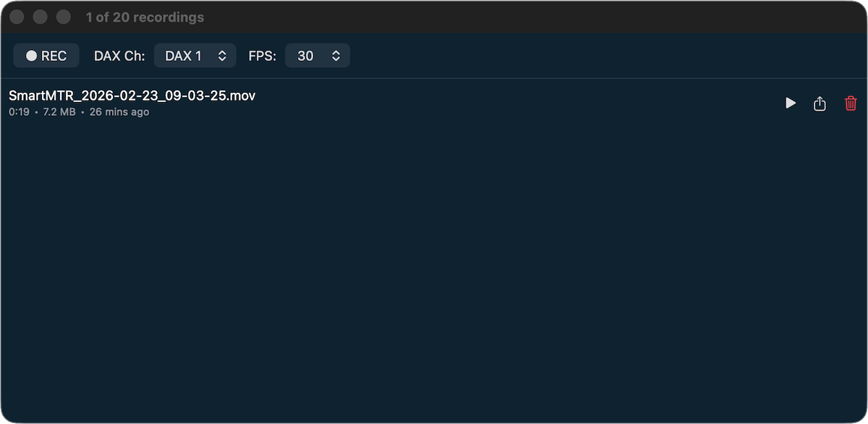Click the white record dot icon
Viewport: 868px width, 424px height.
pos(31,56)
